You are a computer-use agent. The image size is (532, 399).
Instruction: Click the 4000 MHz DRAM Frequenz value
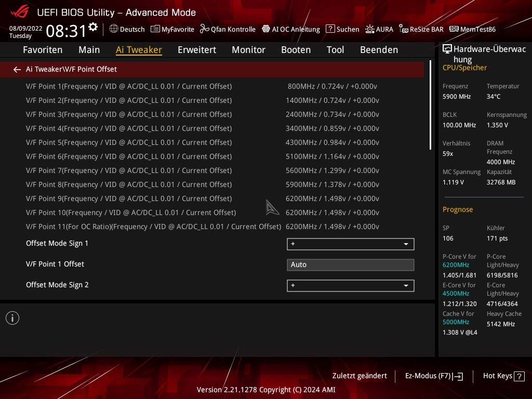[501, 162]
